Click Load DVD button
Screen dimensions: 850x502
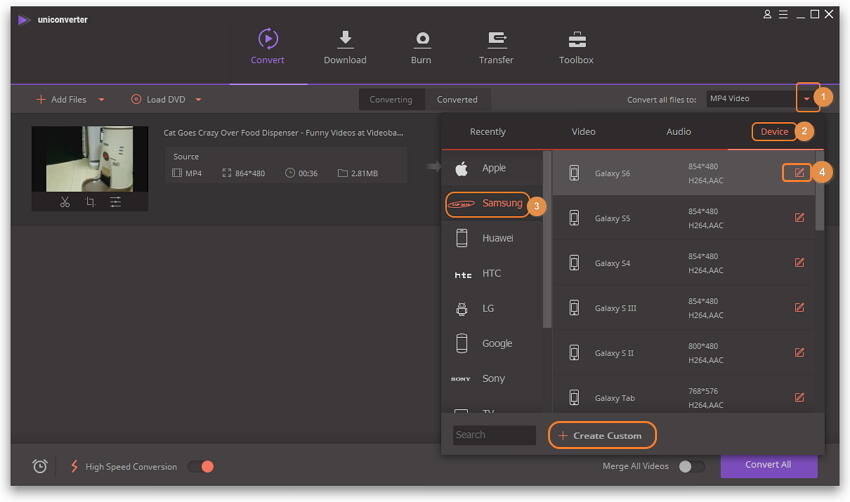point(158,100)
